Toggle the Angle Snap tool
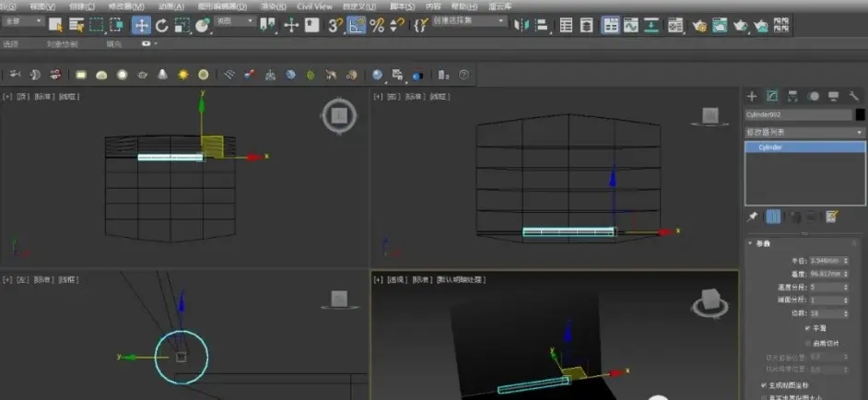The image size is (868, 400). point(356,25)
